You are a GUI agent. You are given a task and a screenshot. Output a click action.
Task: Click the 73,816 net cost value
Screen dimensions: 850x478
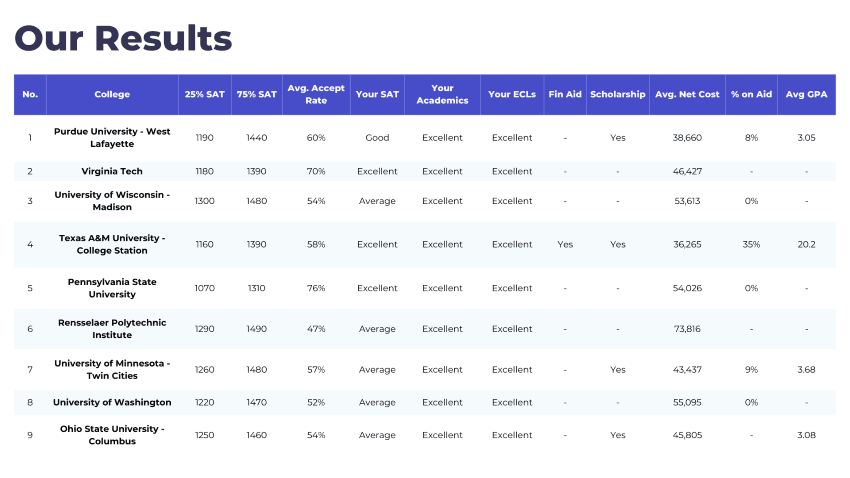(x=687, y=329)
